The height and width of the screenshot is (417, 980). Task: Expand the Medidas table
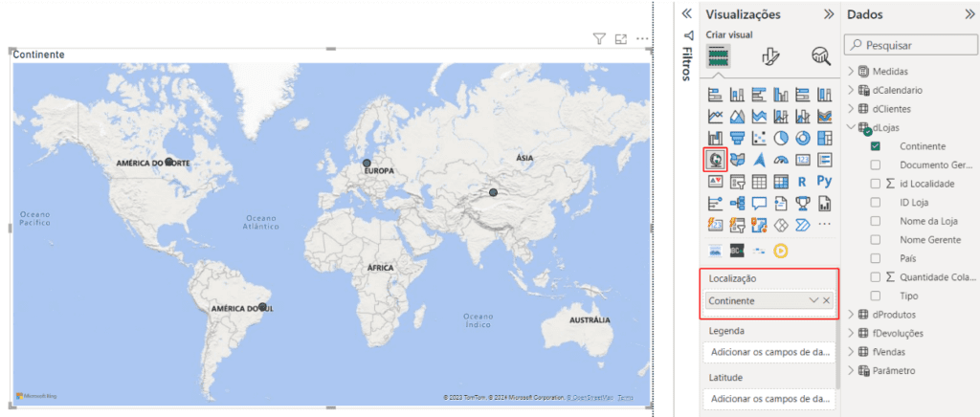(x=851, y=71)
